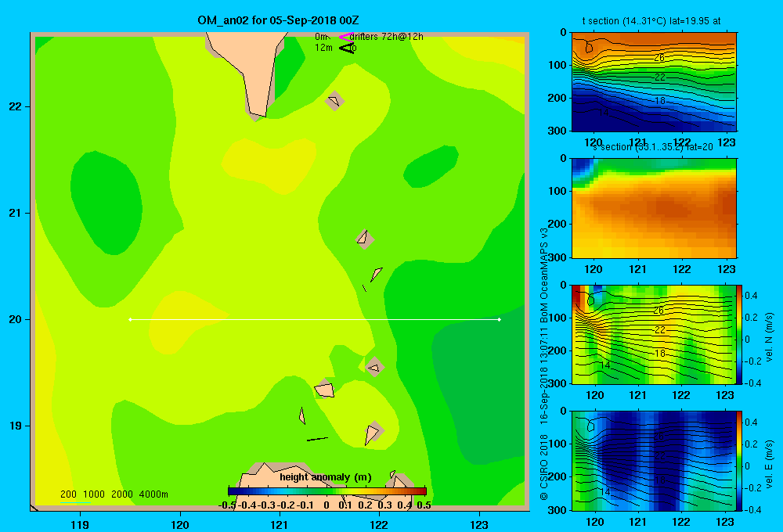Click the 'height anomaly (m)' label
Viewport: 783px width, 532px height.
click(326, 477)
